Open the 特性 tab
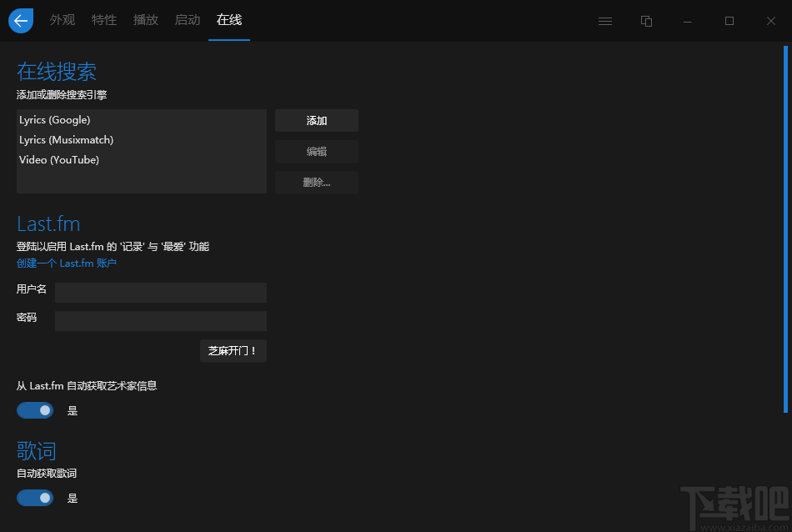Image resolution: width=792 pixels, height=532 pixels. (104, 20)
